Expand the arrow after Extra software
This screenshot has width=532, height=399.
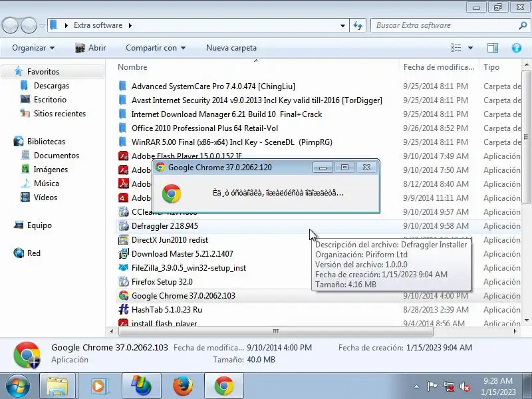pyautogui.click(x=130, y=25)
